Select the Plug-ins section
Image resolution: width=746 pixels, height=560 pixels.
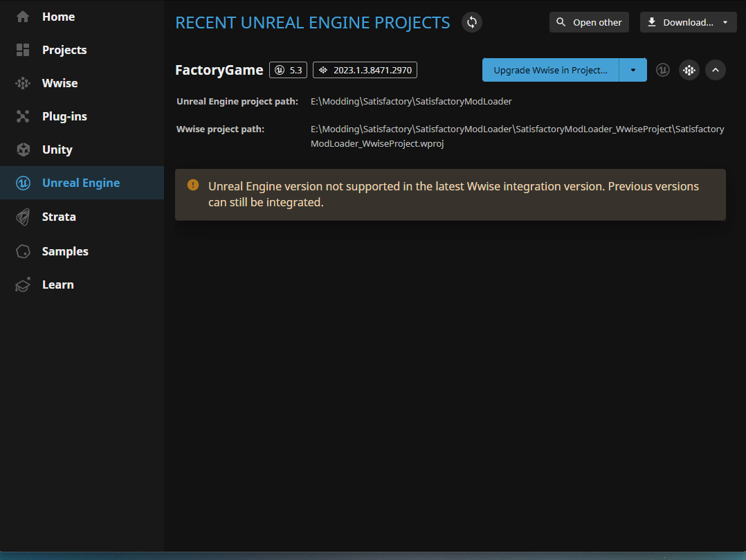82,116
